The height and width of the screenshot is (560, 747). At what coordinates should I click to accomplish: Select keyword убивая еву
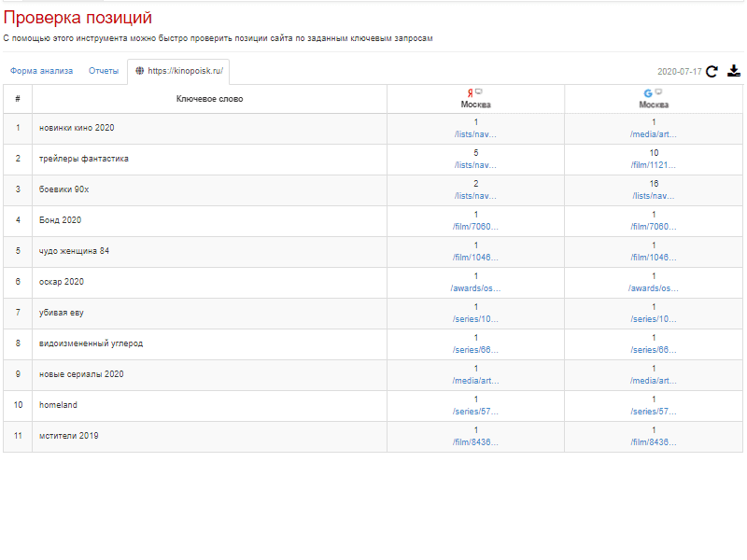[62, 313]
